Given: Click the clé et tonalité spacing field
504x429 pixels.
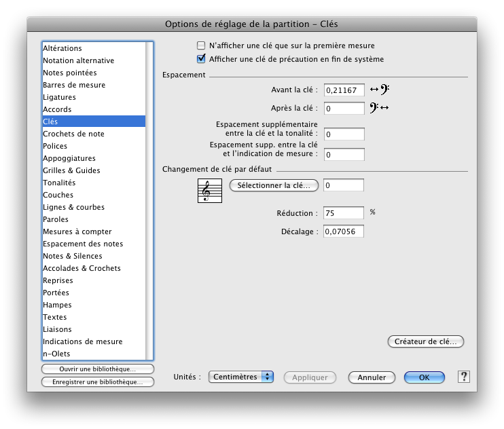Looking at the screenshot, I should pyautogui.click(x=344, y=134).
